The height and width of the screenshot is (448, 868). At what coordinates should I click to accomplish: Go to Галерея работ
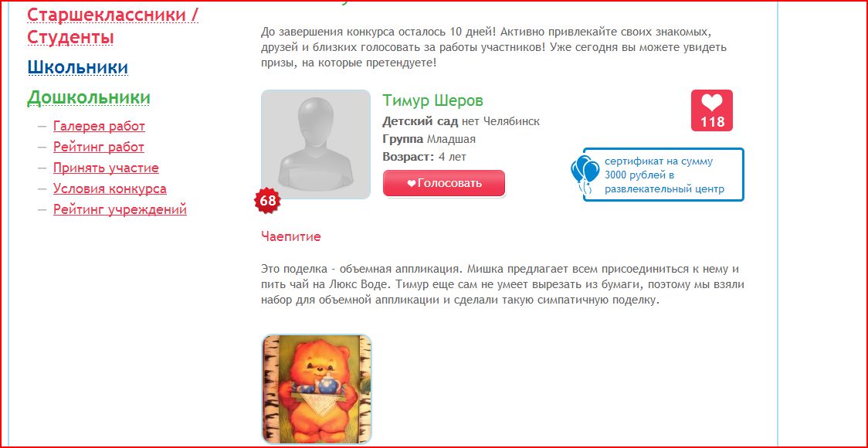[x=99, y=126]
